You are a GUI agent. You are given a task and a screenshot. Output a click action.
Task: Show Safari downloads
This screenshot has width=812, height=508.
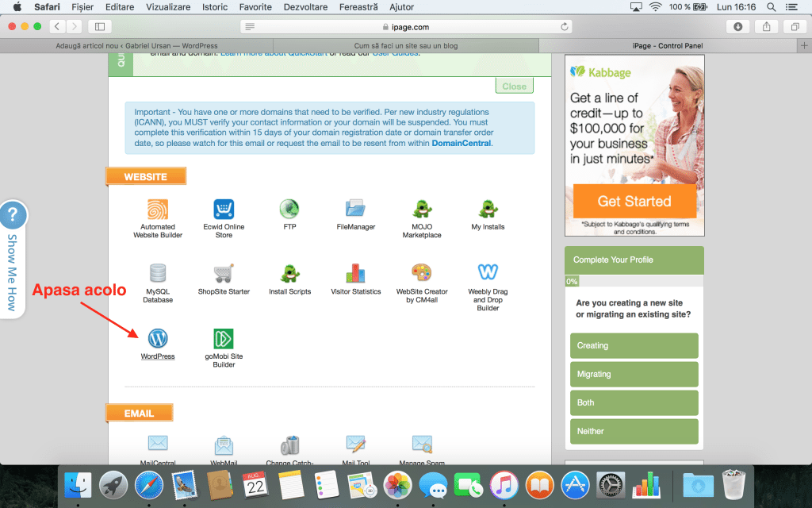click(738, 26)
